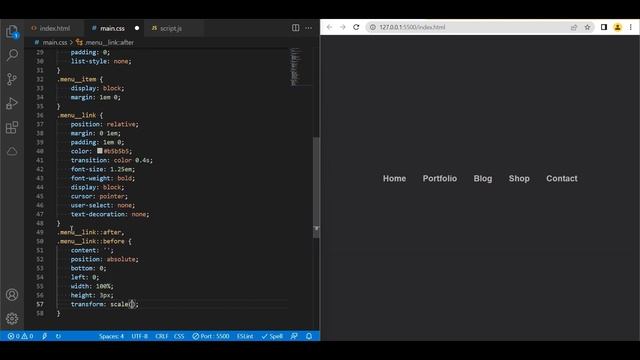Viewport: 640px width, 360px height.
Task: Click the Shop menu link
Action: click(x=519, y=178)
